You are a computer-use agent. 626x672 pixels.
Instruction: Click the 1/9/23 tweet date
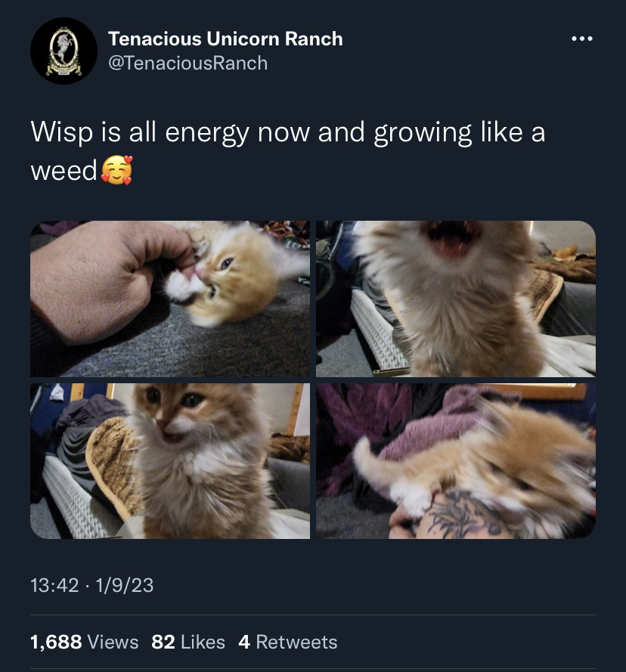point(124,585)
